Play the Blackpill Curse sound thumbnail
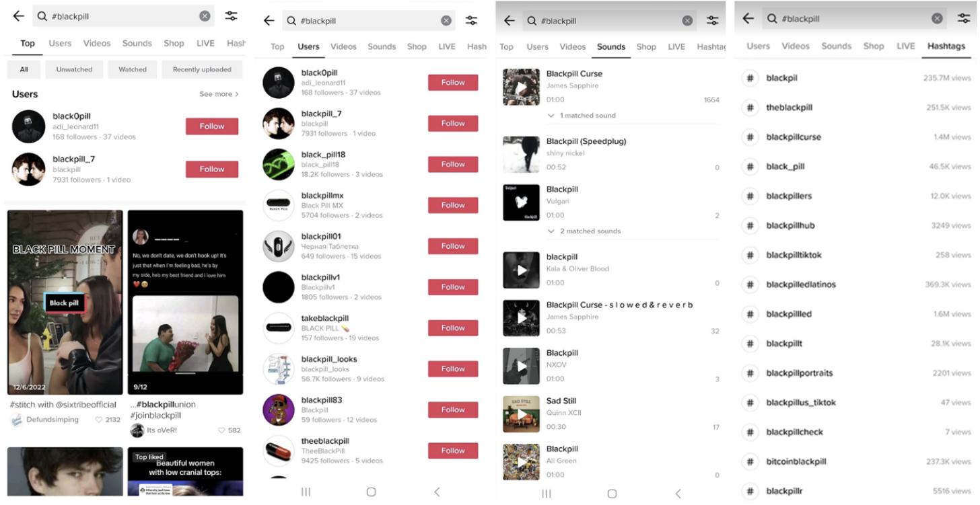The image size is (980, 505). tap(521, 87)
